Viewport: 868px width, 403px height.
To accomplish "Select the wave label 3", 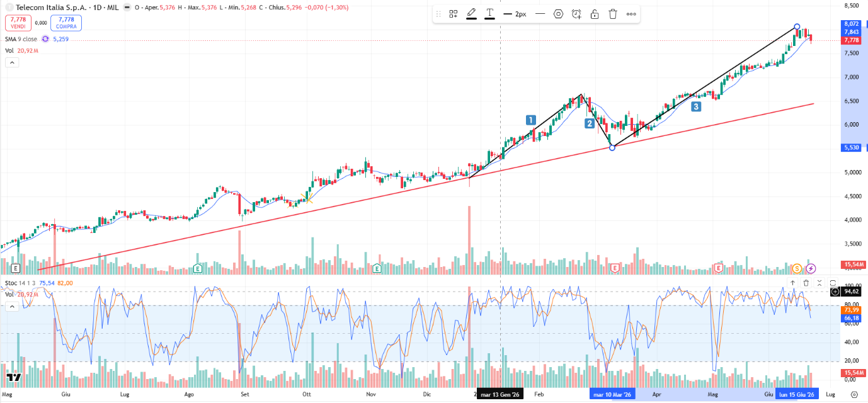I will tap(695, 106).
